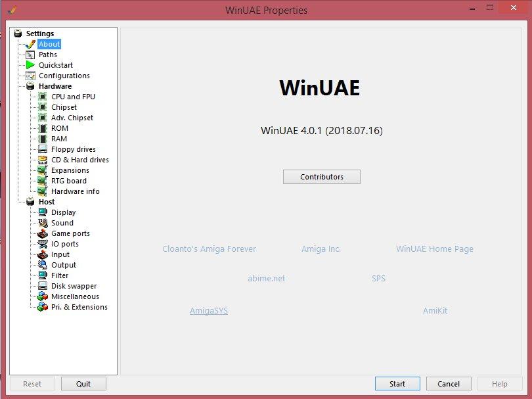Click the Sound speaker icon
The image size is (532, 399).
tap(43, 223)
